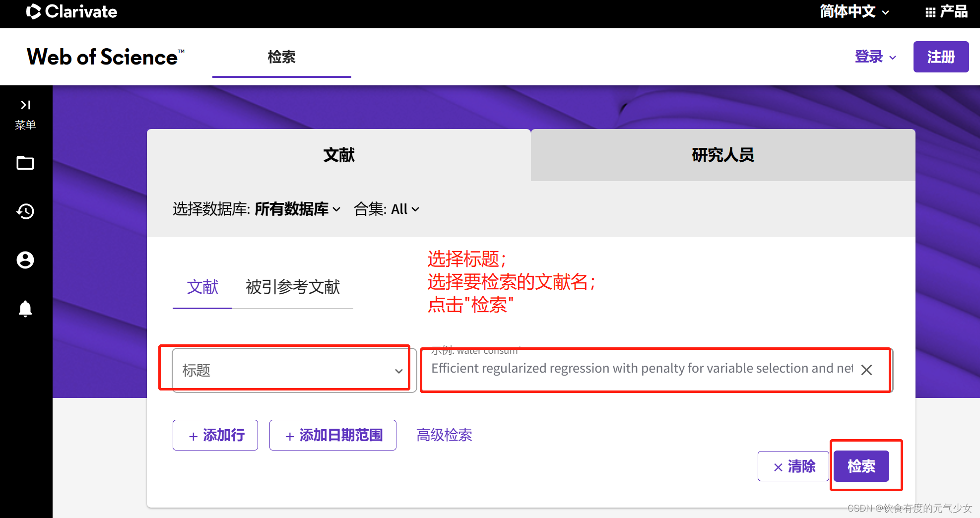
Task: Select the 被引参考文献 sub-tab
Action: 293,287
